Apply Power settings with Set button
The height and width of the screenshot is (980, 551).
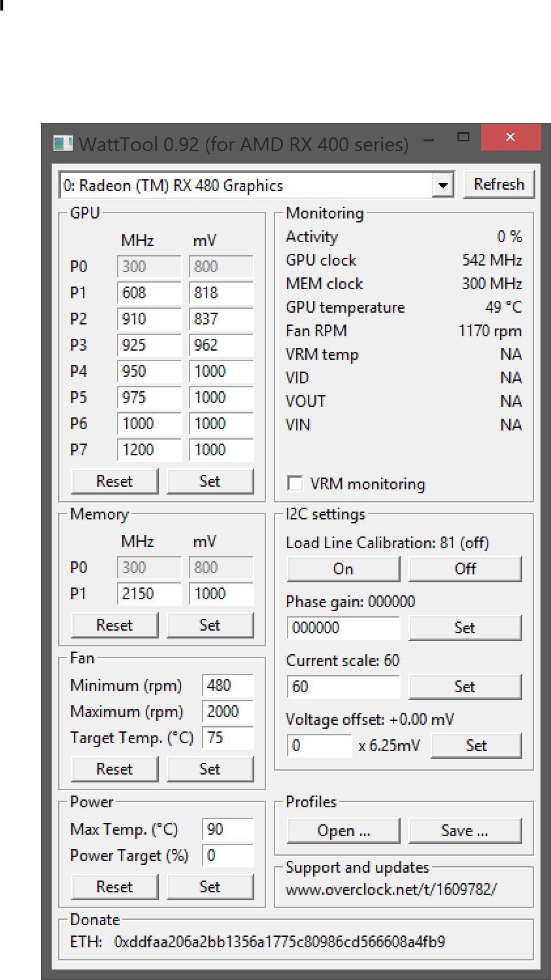tap(210, 886)
